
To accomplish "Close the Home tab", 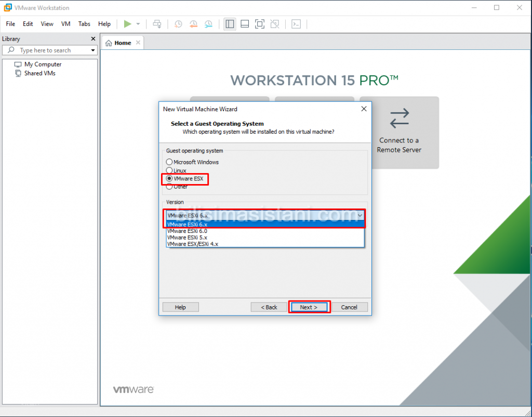I will click(138, 43).
